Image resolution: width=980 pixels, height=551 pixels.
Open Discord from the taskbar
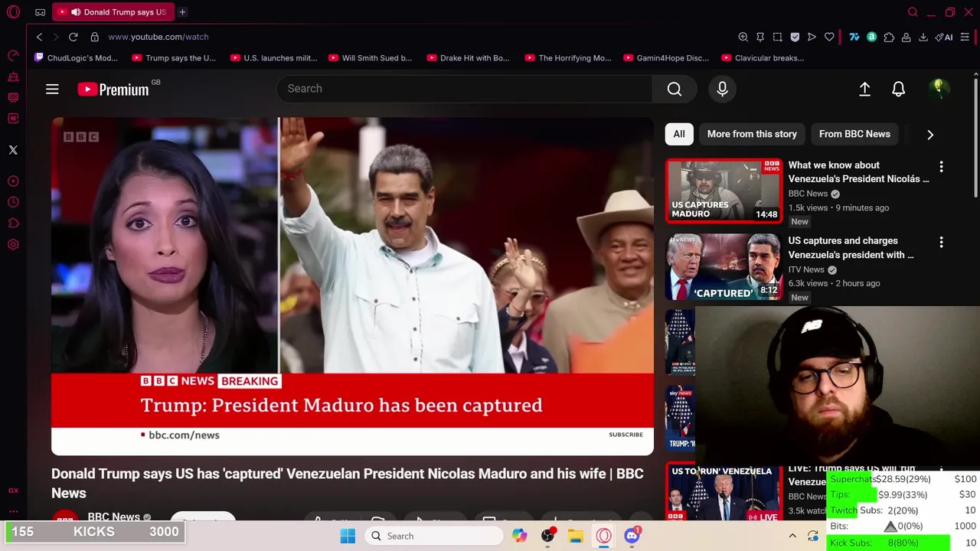(632, 536)
